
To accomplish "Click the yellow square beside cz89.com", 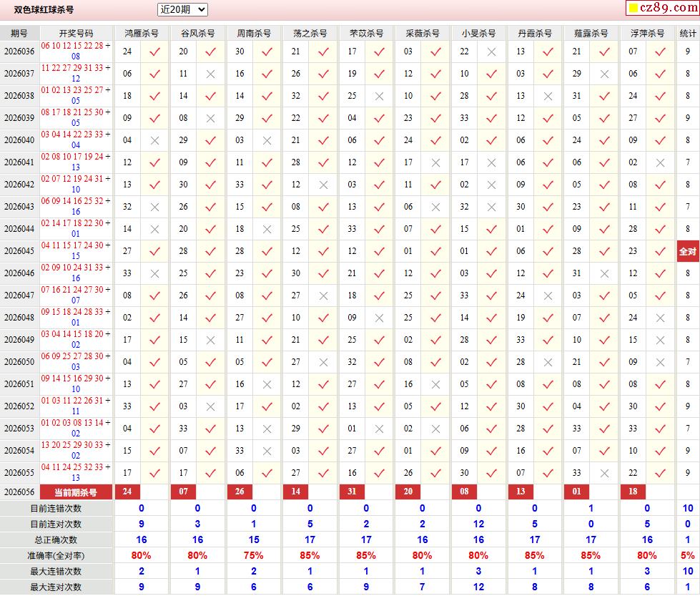I will click(x=633, y=8).
